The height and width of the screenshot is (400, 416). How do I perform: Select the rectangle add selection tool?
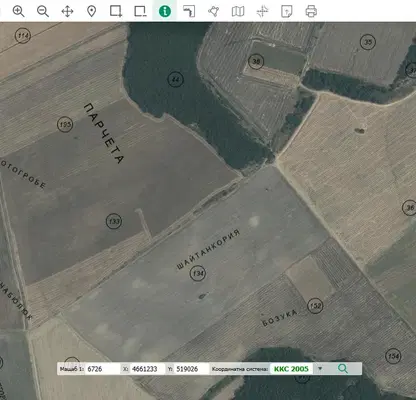point(116,11)
